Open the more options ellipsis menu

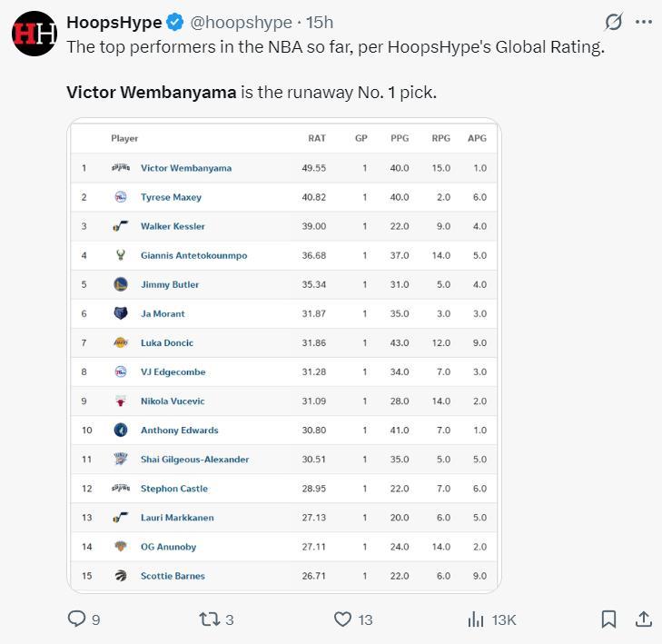643,22
